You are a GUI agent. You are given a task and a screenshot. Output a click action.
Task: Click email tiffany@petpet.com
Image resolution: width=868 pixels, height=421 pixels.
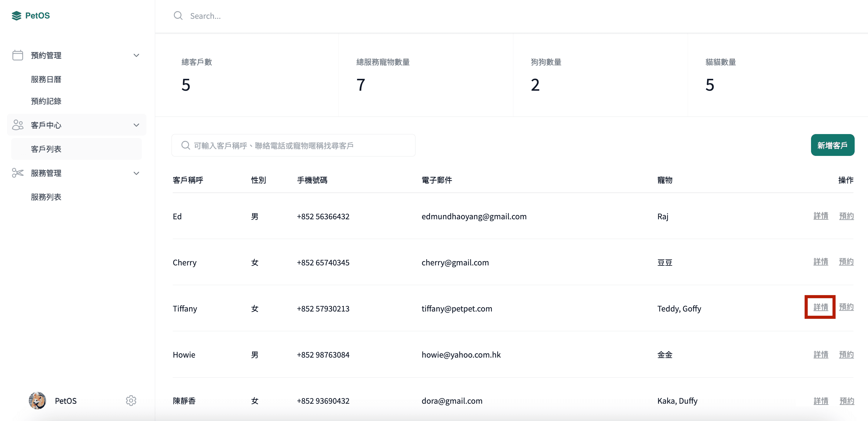pos(457,309)
